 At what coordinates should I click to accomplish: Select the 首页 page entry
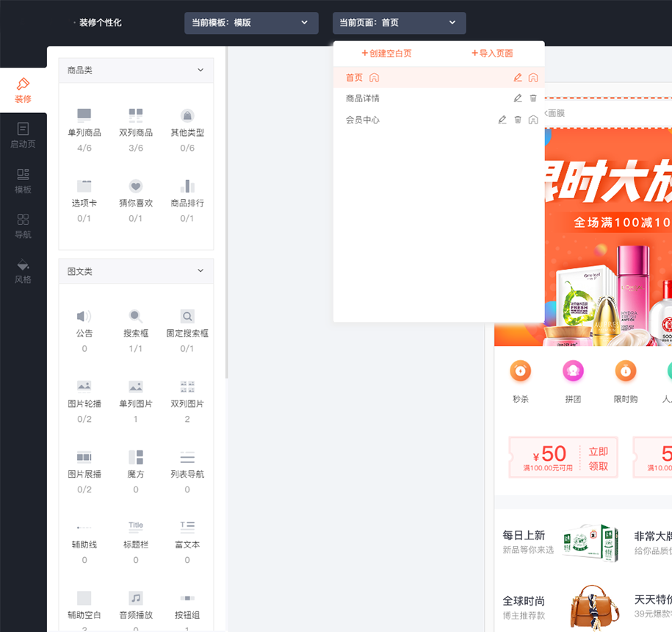pos(439,78)
